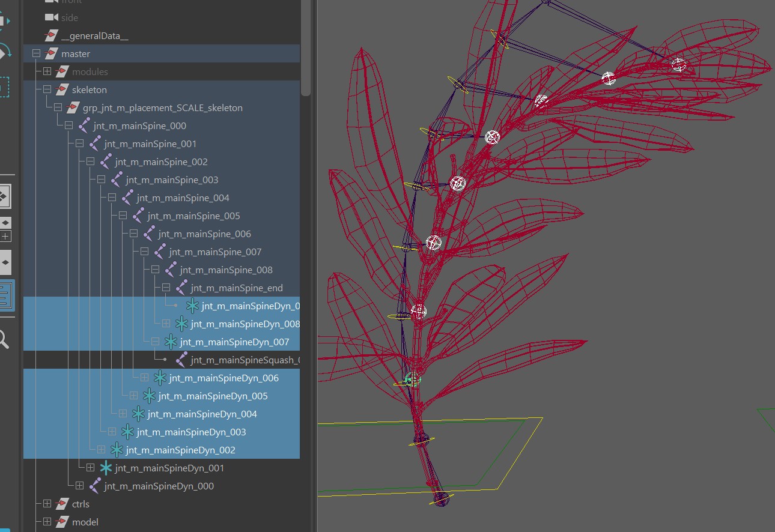775x532 pixels.
Task: Click the joint icon of jnt_m_mainSpine_000
Action: (84, 126)
